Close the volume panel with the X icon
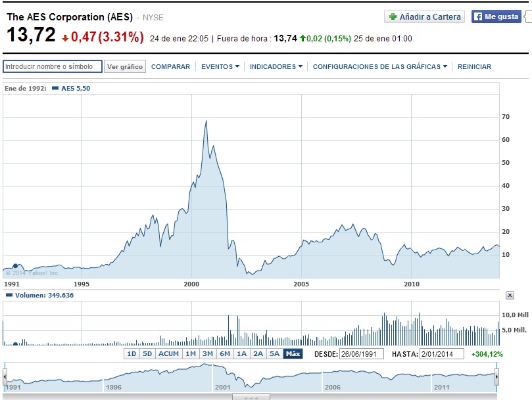Viewport: 532px width, 400px height. point(509,296)
